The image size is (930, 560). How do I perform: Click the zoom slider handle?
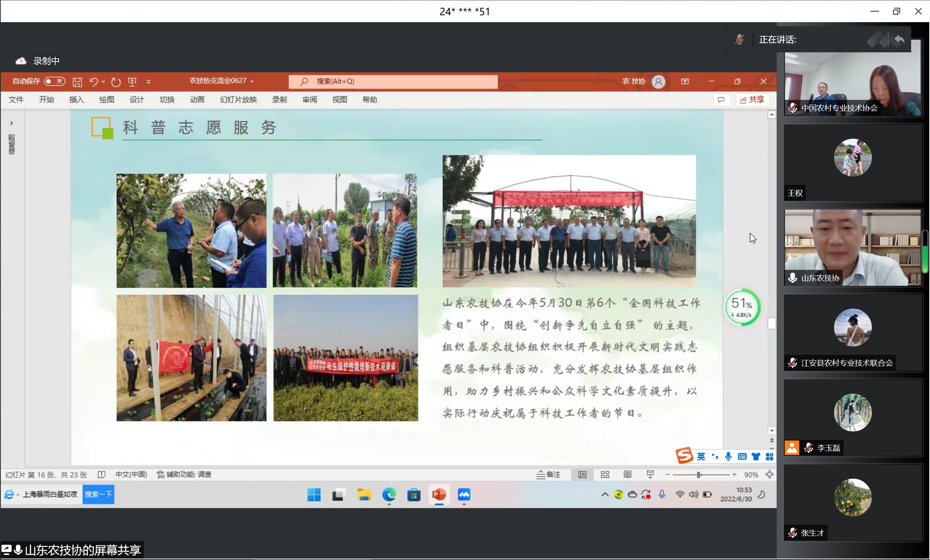point(699,474)
